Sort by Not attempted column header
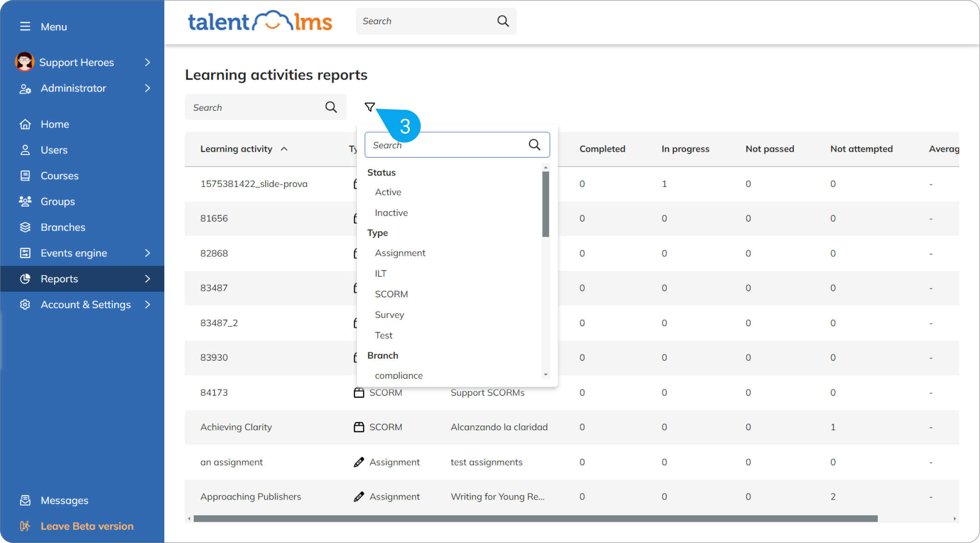 [861, 149]
